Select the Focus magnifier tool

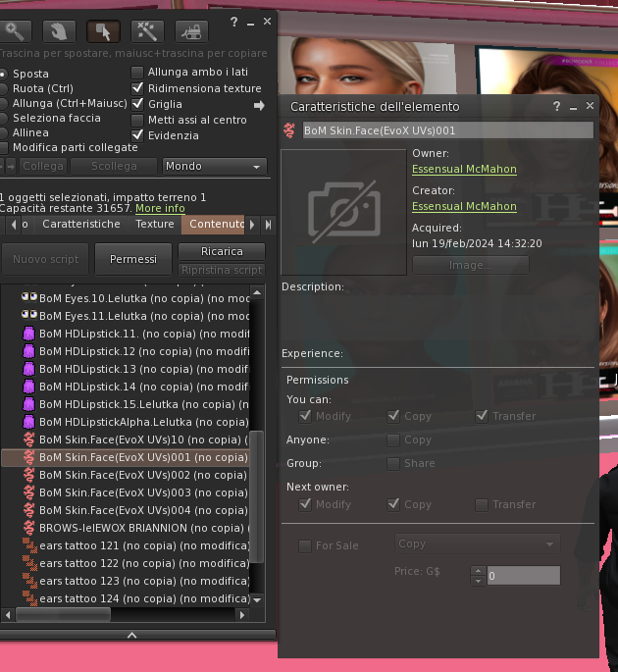point(15,31)
